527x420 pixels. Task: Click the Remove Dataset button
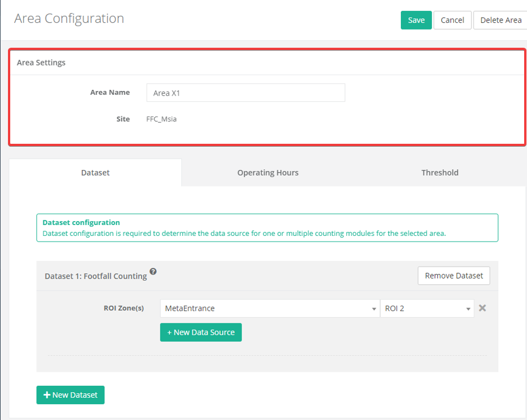pyautogui.click(x=454, y=276)
